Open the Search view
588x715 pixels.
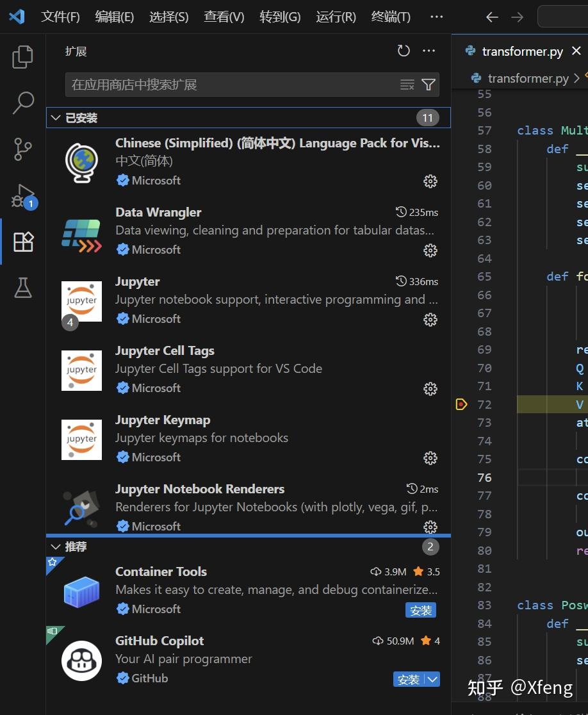pyautogui.click(x=23, y=103)
